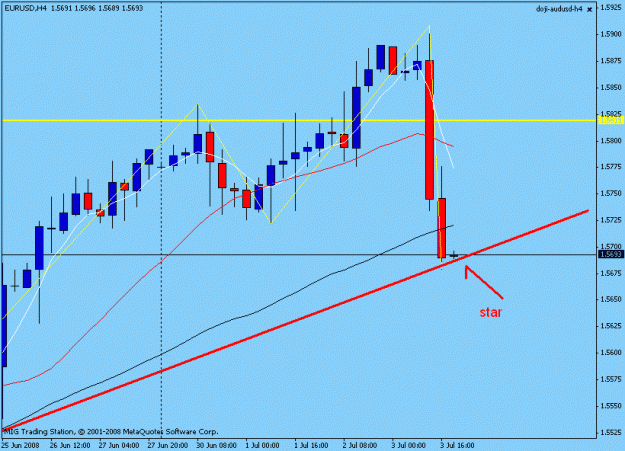Click the 2 Jul 08:00 time label
This screenshot has height=451, width=625.
(360, 445)
